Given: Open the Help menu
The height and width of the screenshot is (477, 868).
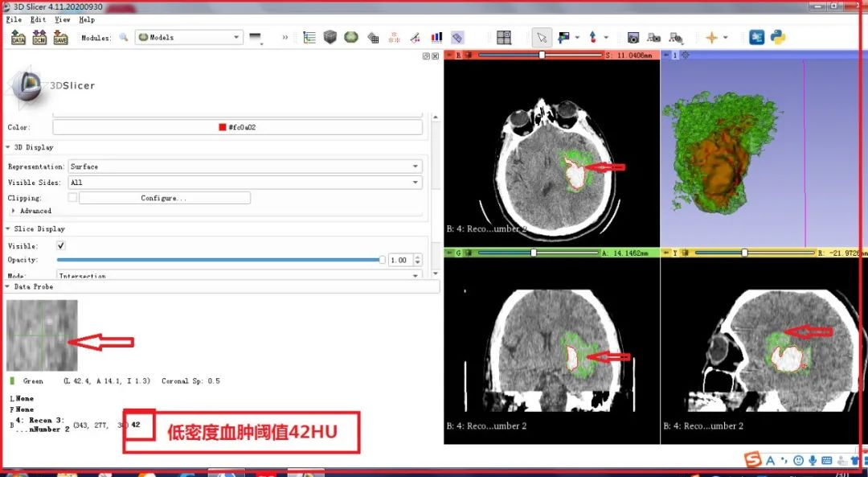Looking at the screenshot, I should coord(87,19).
